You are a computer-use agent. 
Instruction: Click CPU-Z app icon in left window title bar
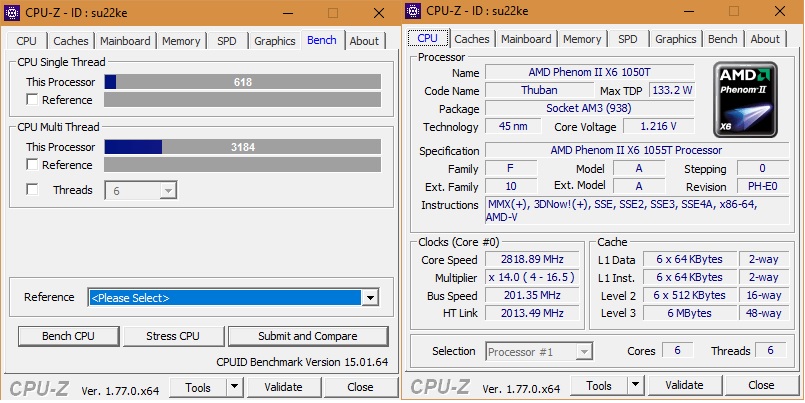[11, 13]
